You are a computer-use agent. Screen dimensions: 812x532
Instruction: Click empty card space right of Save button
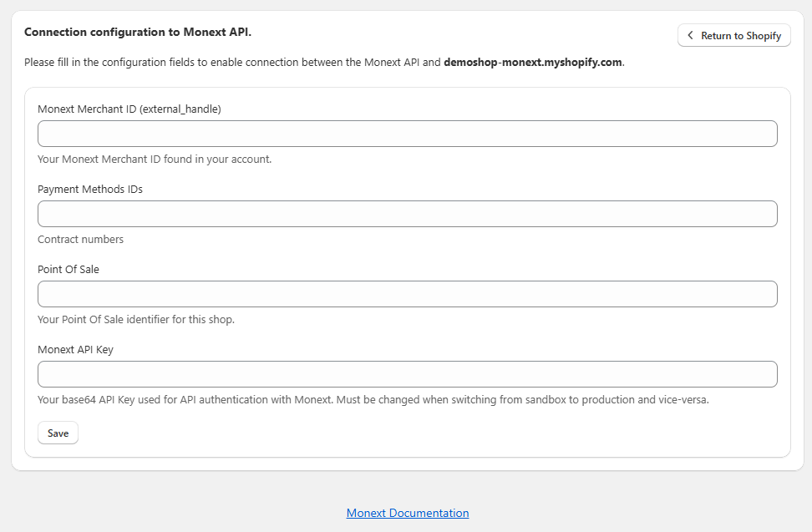pos(414,433)
